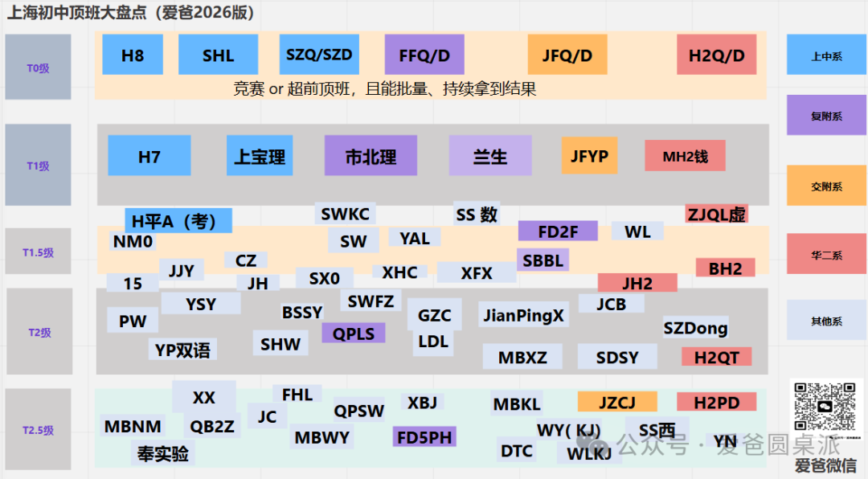Image resolution: width=868 pixels, height=479 pixels.
Task: Select the H7 box in T1 row
Action: [149, 156]
